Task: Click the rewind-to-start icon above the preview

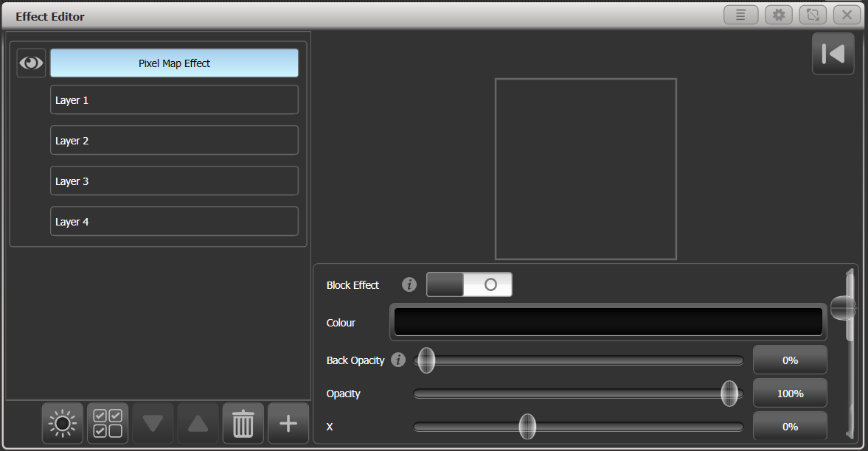Action: (833, 53)
